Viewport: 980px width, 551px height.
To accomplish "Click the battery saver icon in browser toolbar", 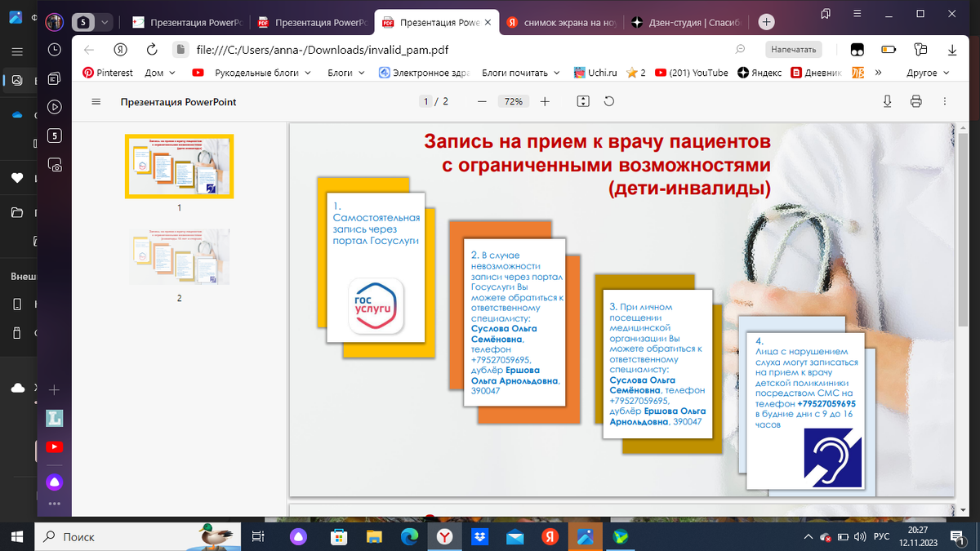I will [889, 50].
